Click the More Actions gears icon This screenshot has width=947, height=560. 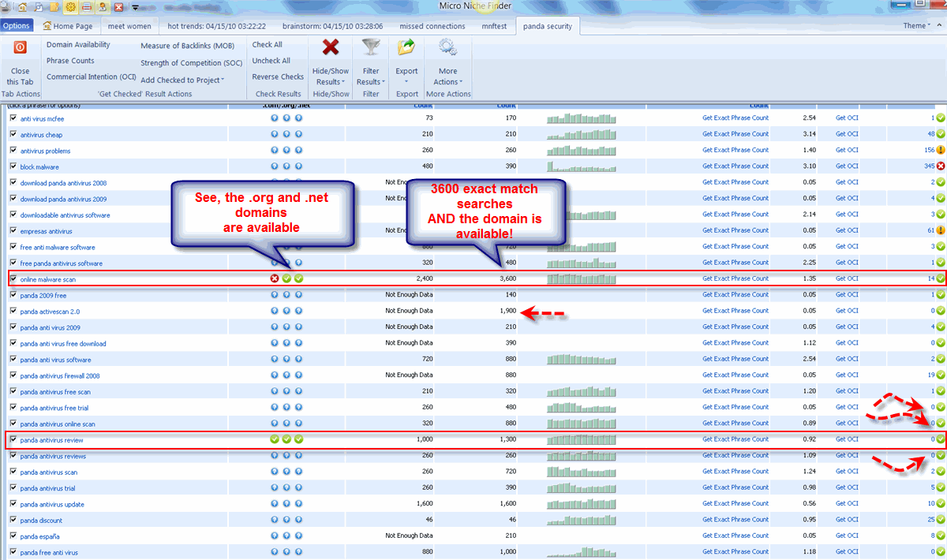coord(447,48)
